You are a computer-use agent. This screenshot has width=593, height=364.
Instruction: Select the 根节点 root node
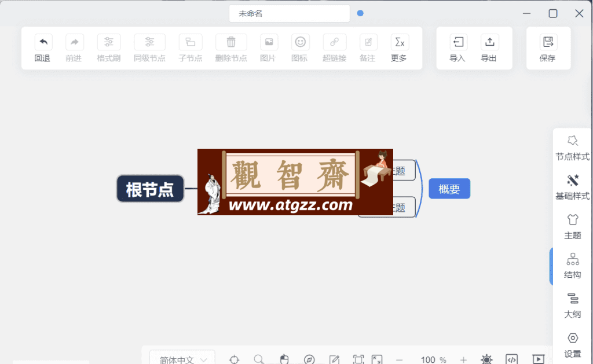(x=150, y=189)
